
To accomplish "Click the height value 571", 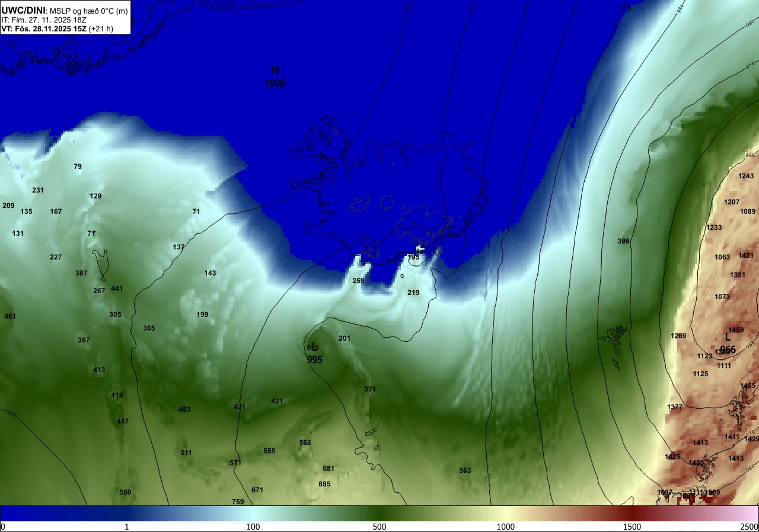I will pyautogui.click(x=235, y=463).
